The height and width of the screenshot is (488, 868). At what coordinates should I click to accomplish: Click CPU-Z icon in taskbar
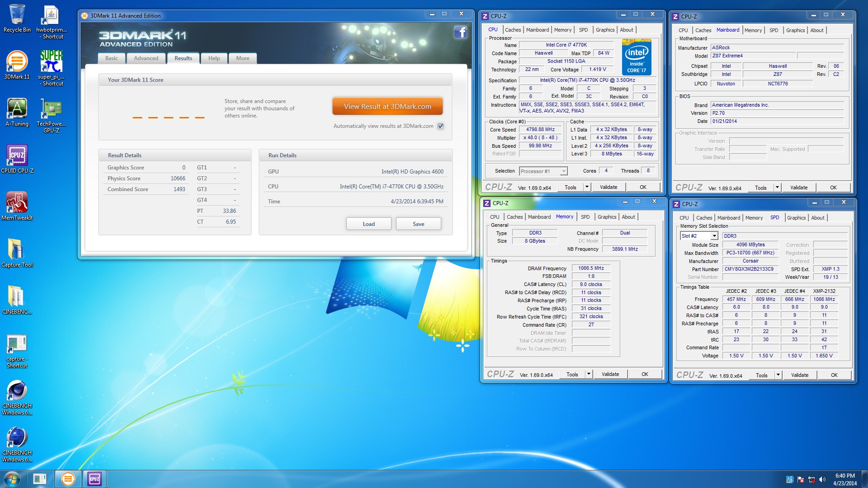(94, 479)
